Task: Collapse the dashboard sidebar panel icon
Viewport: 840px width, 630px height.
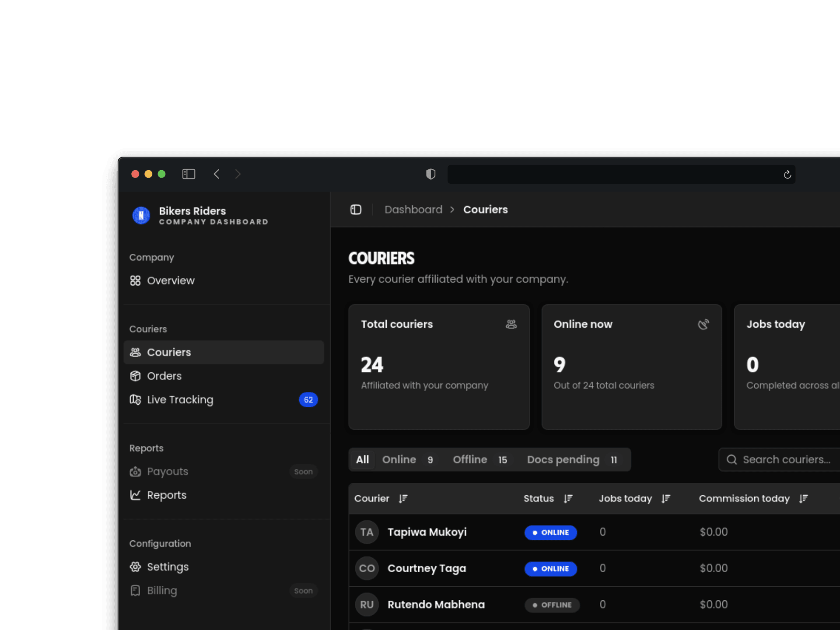Action: [356, 210]
